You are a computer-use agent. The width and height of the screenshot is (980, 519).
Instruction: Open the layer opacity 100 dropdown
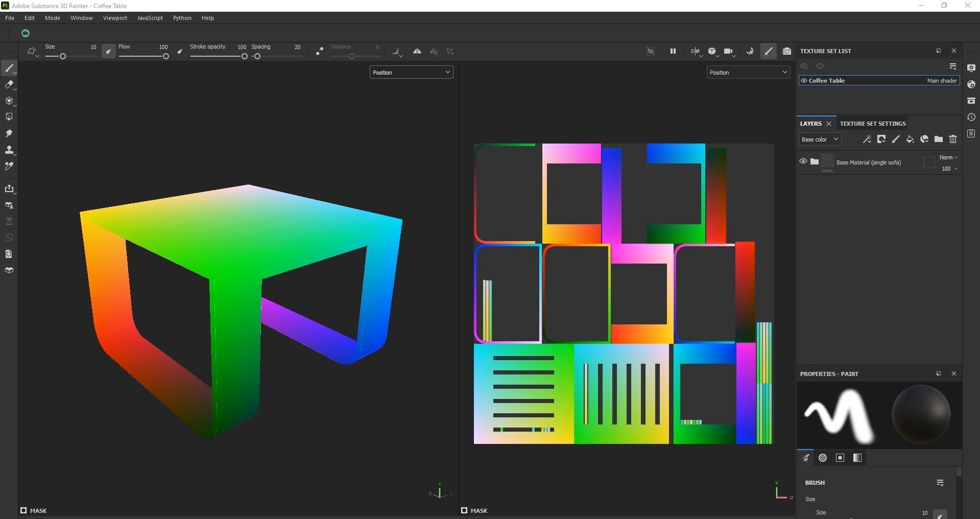coord(949,169)
